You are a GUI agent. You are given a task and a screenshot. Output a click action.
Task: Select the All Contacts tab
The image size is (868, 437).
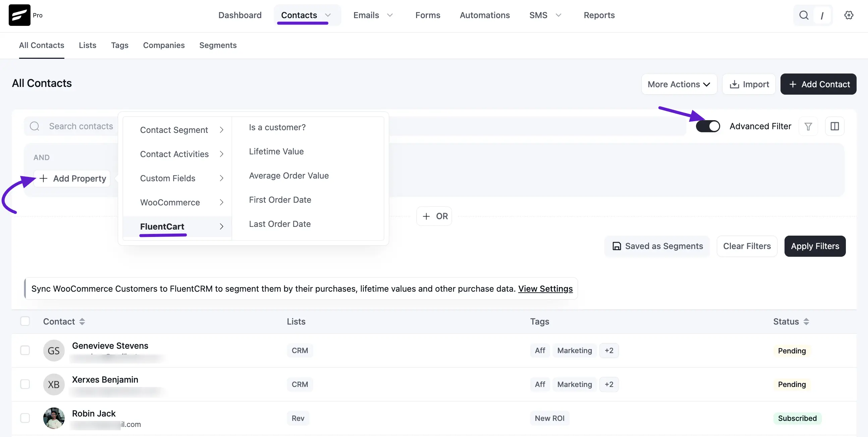click(42, 45)
